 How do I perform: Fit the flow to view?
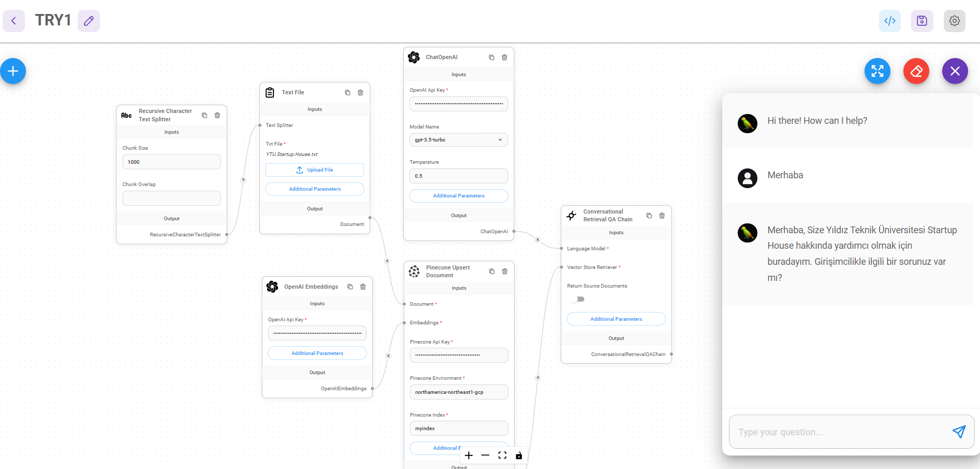(502, 455)
